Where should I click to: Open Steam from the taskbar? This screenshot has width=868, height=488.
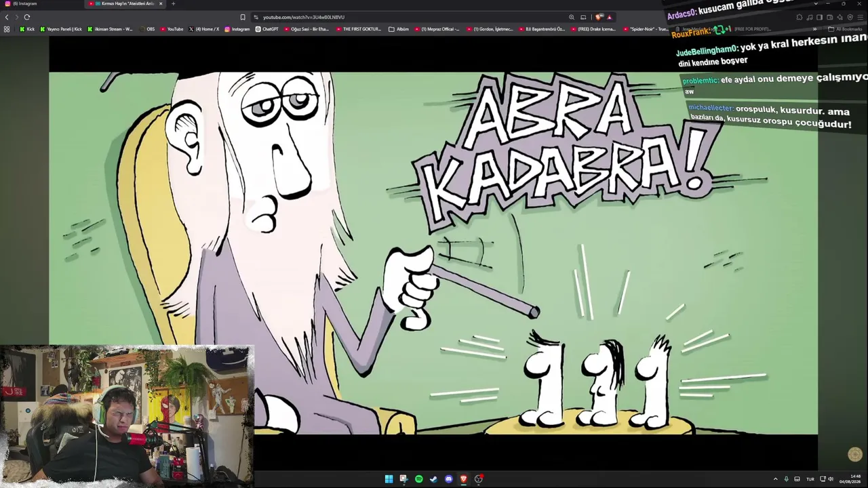[x=433, y=479]
